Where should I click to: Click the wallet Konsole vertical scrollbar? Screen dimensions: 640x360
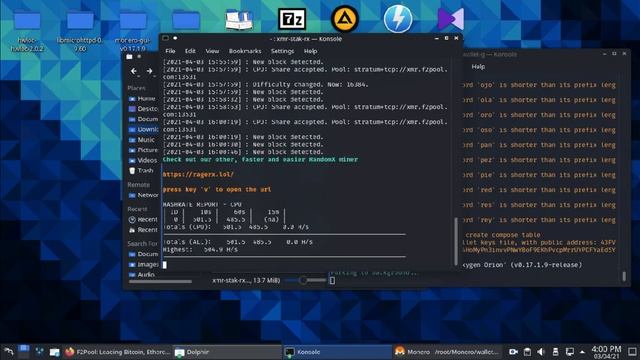pyautogui.click(x=624, y=276)
